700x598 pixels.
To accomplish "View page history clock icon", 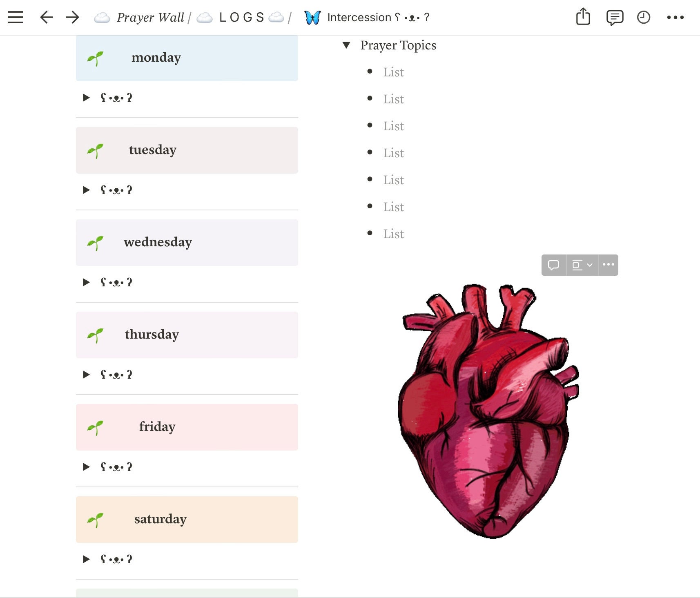I will 644,17.
